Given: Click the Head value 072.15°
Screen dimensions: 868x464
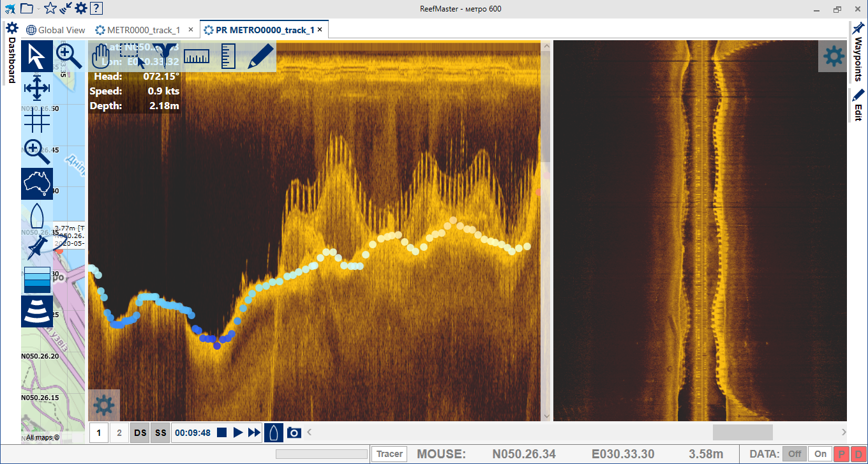Looking at the screenshot, I should [x=161, y=77].
